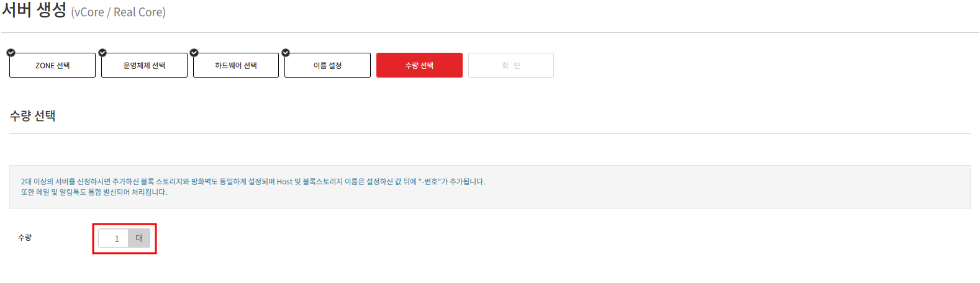Click the notice line about 메일 및 알림톡
The height and width of the screenshot is (283, 980).
coord(94,192)
